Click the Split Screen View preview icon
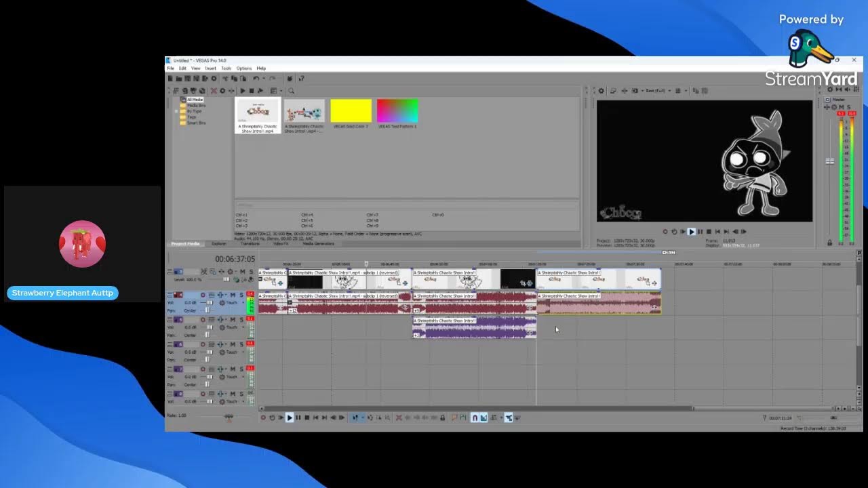This screenshot has height=488, width=868. [x=635, y=90]
